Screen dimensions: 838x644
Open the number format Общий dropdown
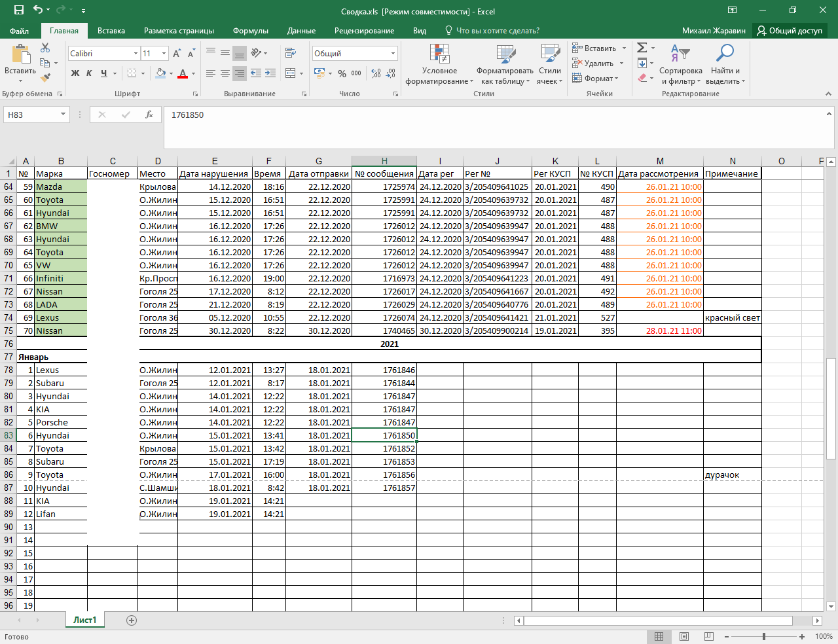tap(393, 54)
